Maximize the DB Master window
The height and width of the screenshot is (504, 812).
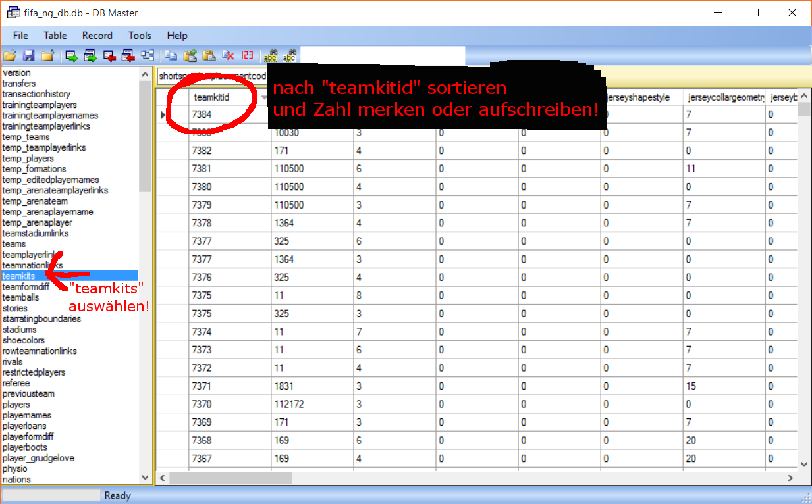pyautogui.click(x=755, y=13)
